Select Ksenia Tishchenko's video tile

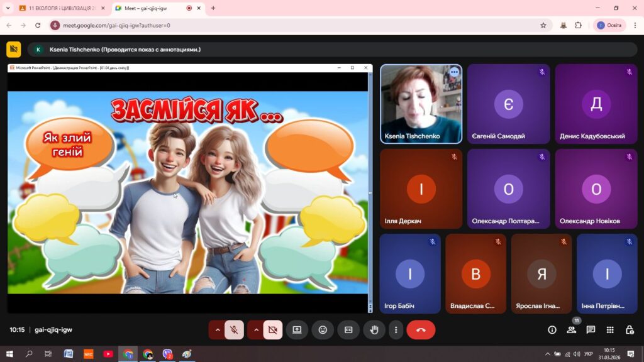coord(421,104)
